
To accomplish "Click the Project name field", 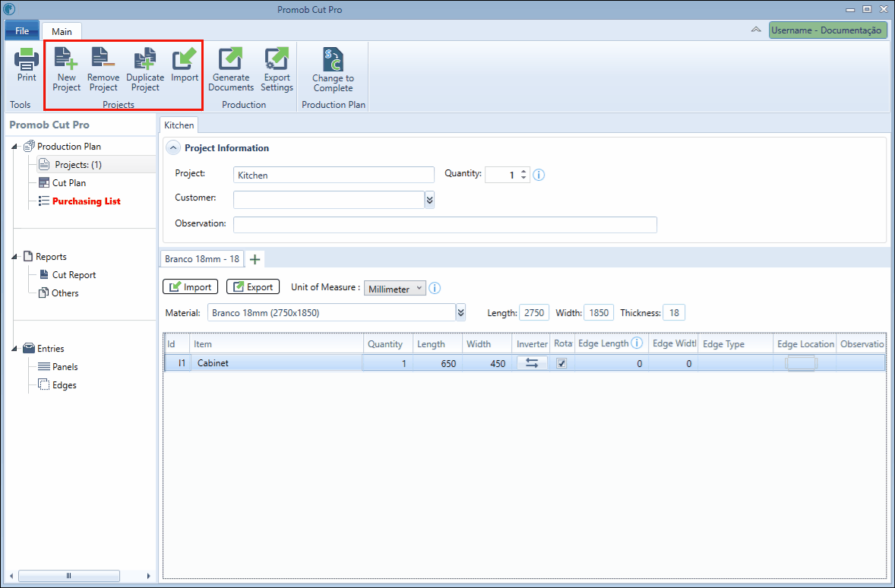I will (x=334, y=175).
